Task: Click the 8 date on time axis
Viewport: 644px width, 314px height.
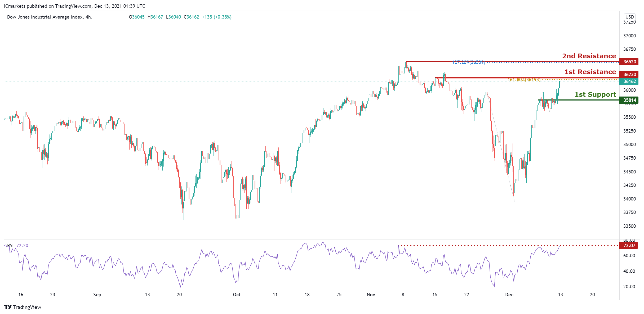Action: point(403,295)
